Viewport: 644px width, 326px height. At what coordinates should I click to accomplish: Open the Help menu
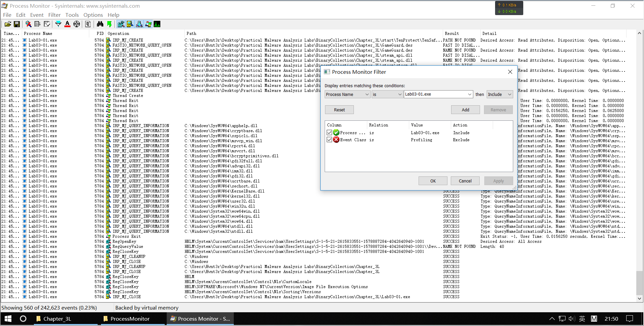click(x=113, y=15)
